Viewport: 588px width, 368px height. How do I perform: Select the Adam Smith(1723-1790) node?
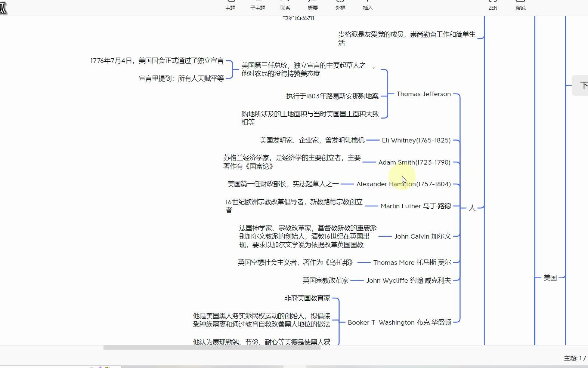point(414,162)
